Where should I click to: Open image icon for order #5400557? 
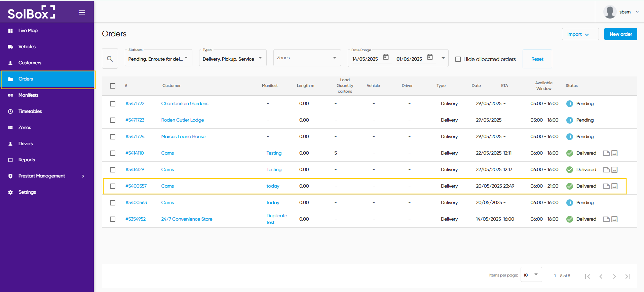pos(614,186)
